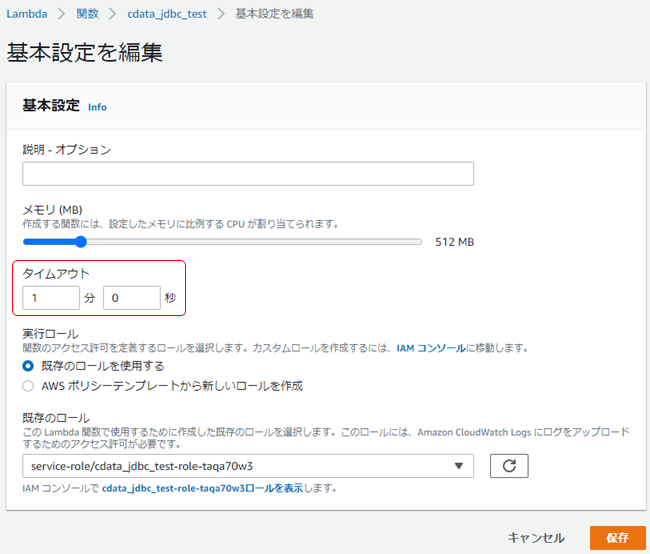Open cdata_jdbc_test-role-taqa70w3 ロールを表示 link
This screenshot has width=650, height=554.
click(202, 488)
